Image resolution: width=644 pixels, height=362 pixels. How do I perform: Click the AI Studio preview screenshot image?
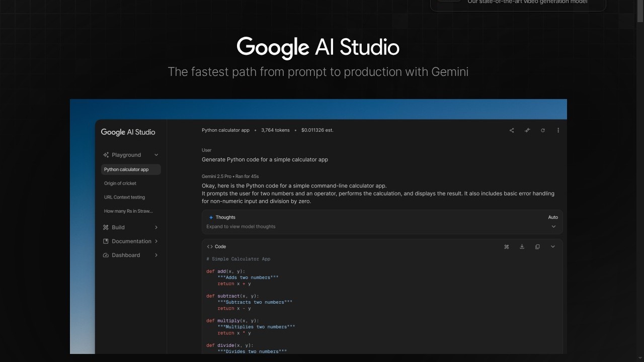pos(318,226)
